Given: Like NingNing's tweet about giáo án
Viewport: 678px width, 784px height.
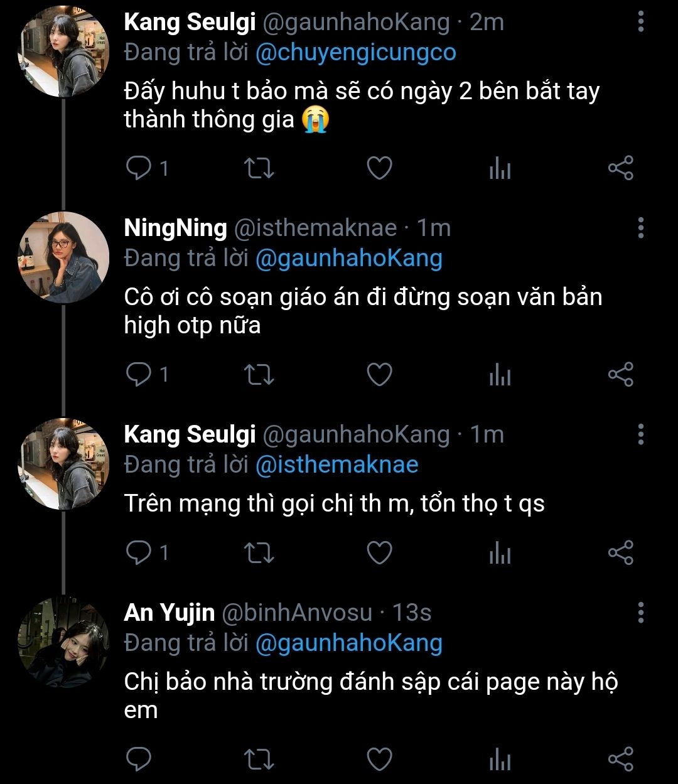Looking at the screenshot, I should (x=379, y=375).
